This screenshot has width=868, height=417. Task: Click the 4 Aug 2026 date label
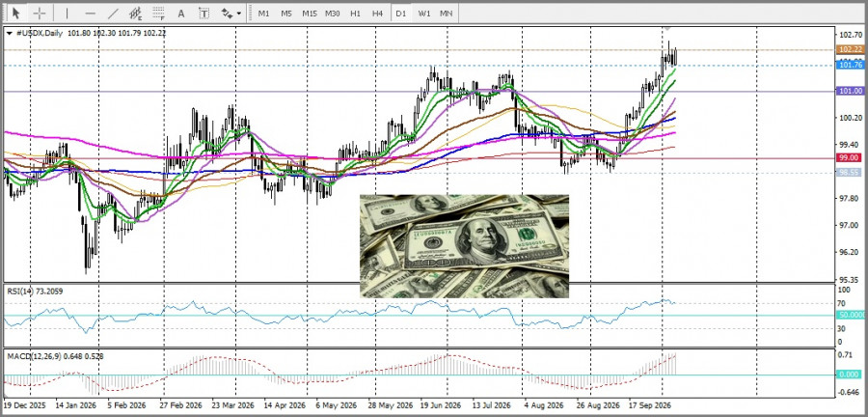[544, 405]
